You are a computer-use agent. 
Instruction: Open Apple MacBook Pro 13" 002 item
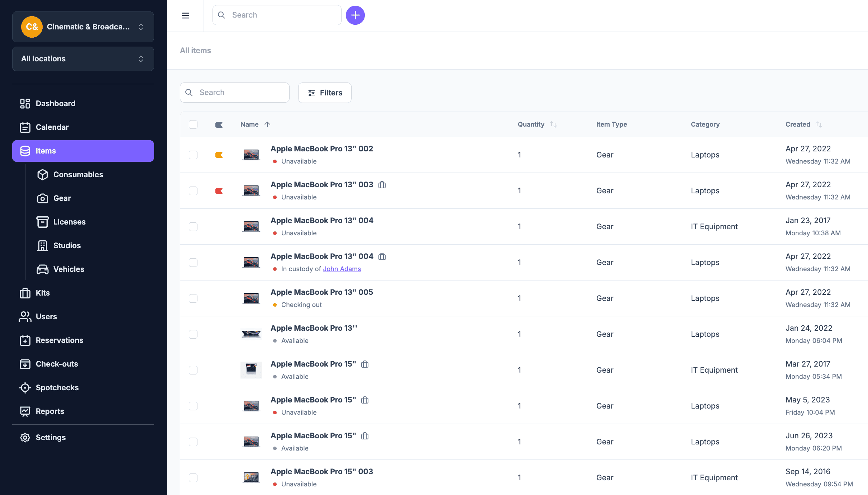(x=322, y=149)
